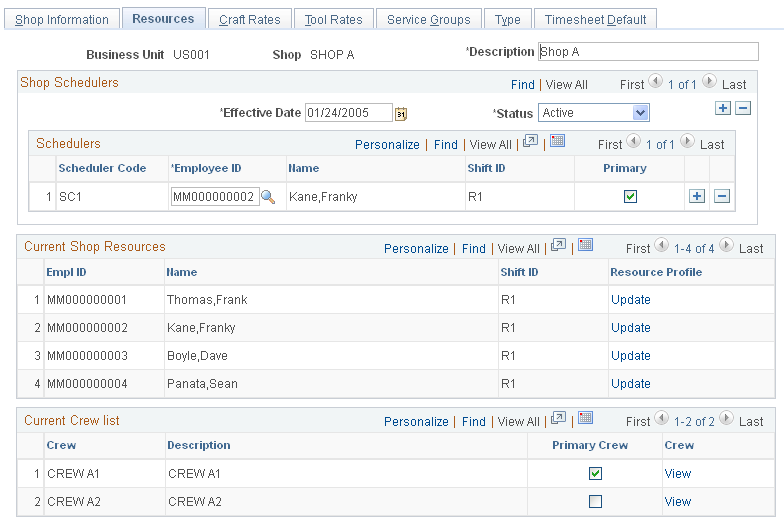Viewport: 784px width, 523px height.
Task: Update resource profile for Boyle,Dave
Action: point(630,356)
